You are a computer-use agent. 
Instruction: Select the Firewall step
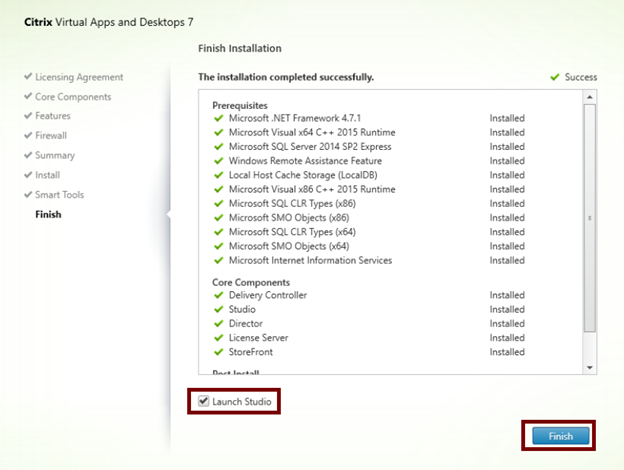51,135
